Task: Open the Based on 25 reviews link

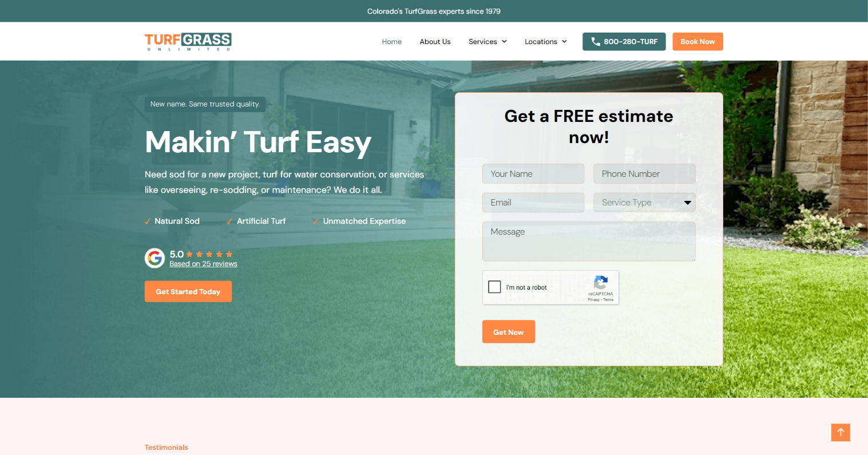Action: tap(203, 263)
